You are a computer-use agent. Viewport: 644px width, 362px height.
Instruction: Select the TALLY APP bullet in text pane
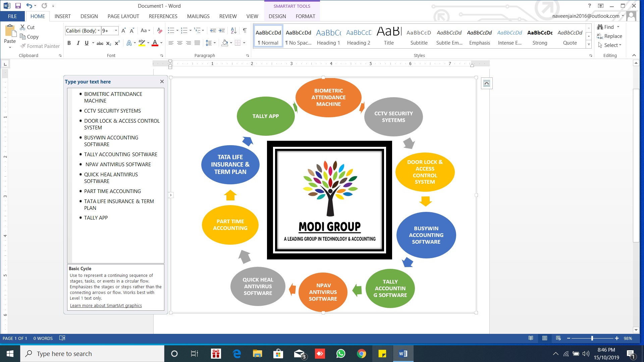(96, 218)
